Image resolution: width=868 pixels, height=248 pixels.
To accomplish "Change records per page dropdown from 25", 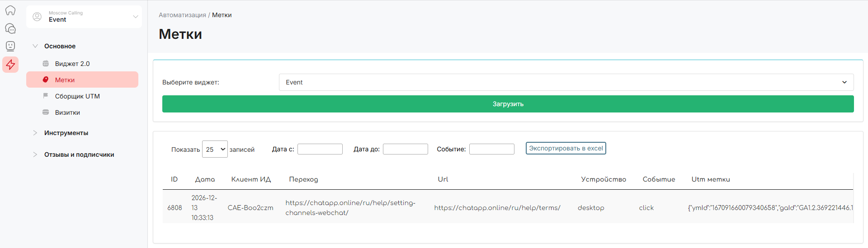I will coord(215,149).
